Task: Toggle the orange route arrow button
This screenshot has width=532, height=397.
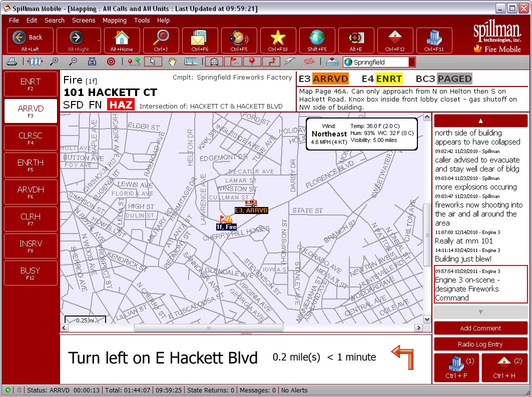Action: pyautogui.click(x=271, y=61)
